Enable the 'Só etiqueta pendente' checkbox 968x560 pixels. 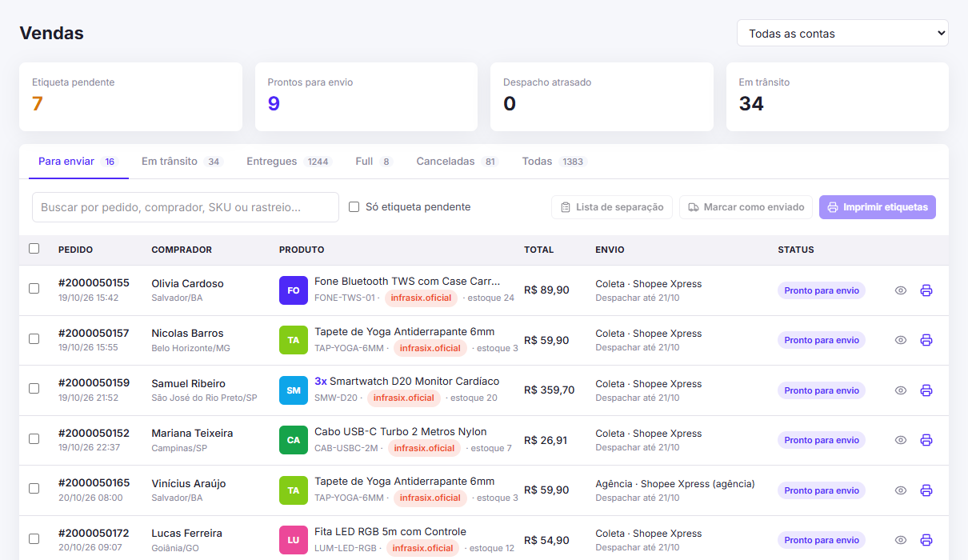click(x=354, y=207)
